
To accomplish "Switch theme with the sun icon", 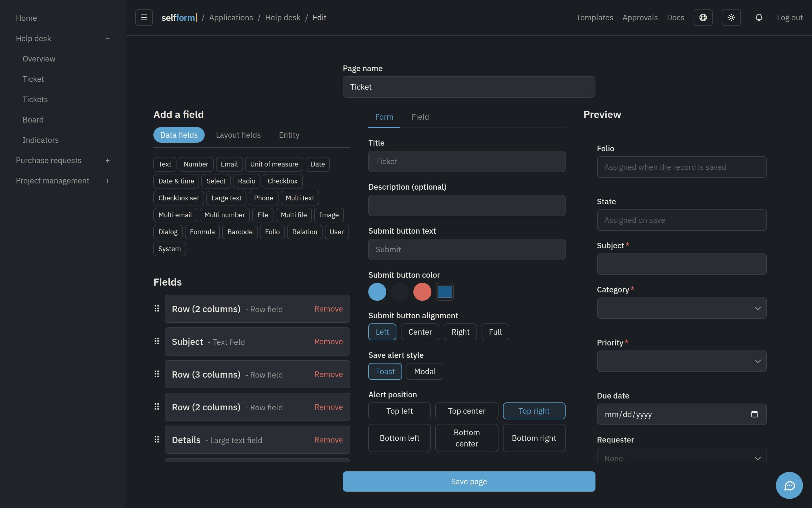I will pos(731,17).
